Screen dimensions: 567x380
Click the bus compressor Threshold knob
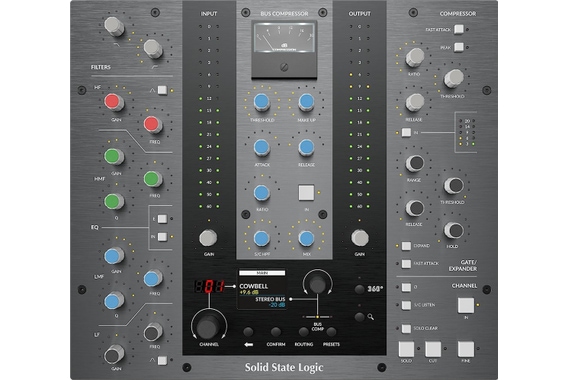261,102
